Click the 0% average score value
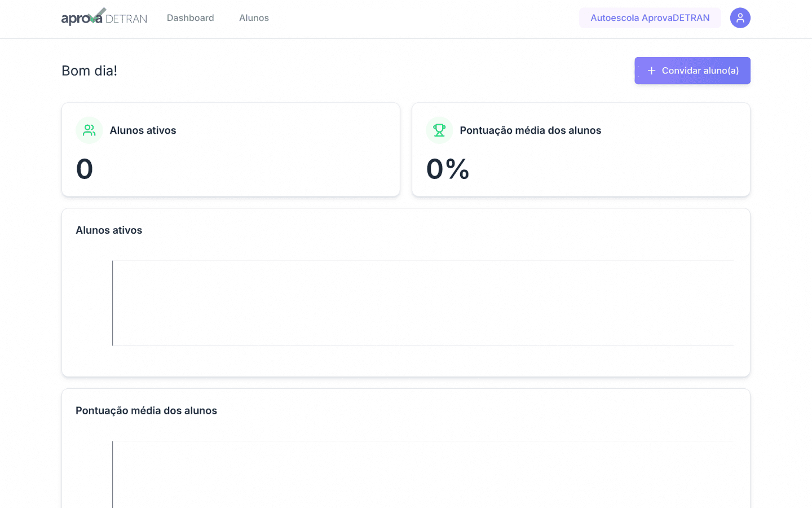 pos(448,169)
